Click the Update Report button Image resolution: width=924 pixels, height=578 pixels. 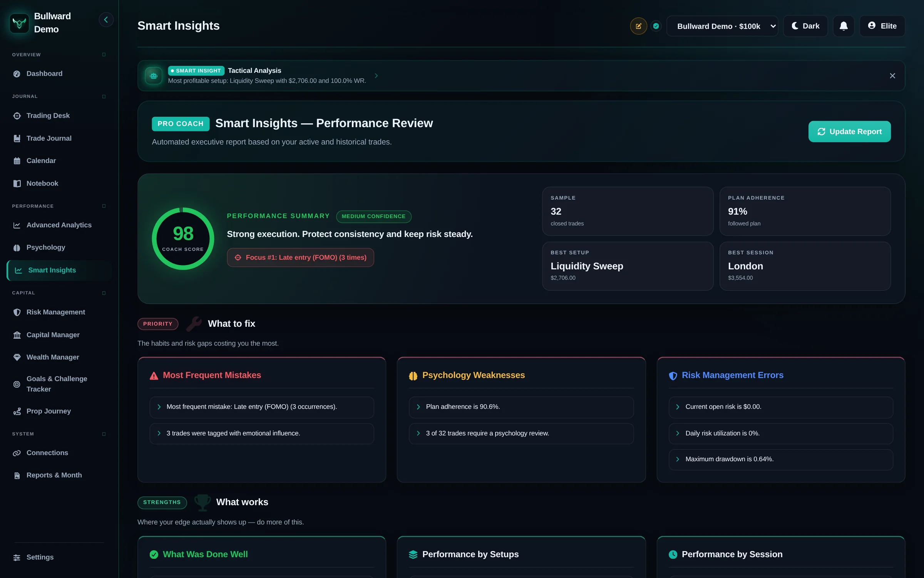coord(849,131)
